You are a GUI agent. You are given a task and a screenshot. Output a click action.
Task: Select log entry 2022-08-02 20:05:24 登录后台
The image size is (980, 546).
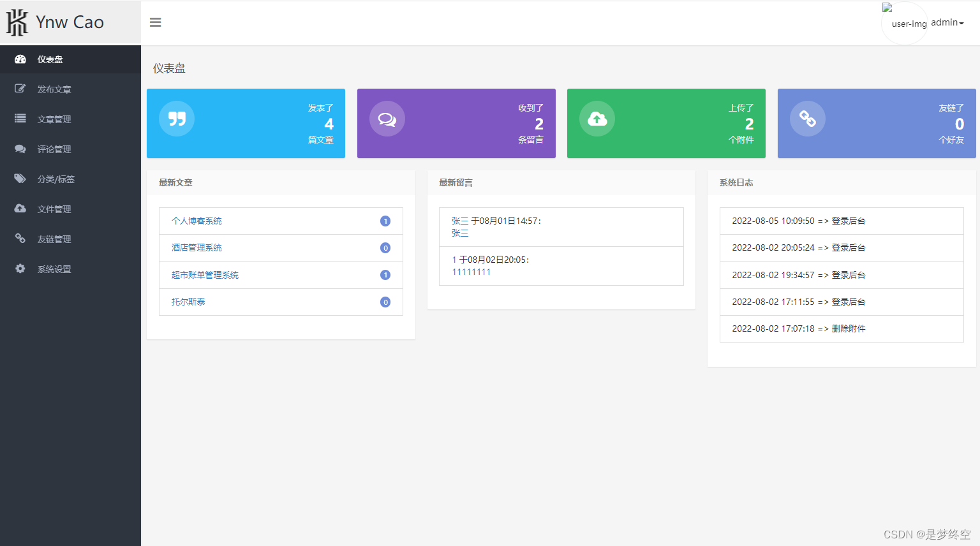click(842, 247)
